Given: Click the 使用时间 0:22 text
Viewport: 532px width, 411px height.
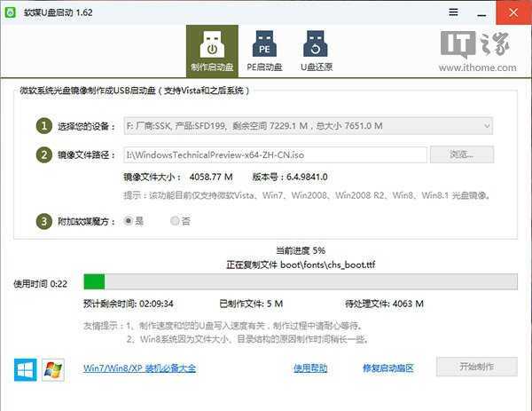Looking at the screenshot, I should 41,284.
